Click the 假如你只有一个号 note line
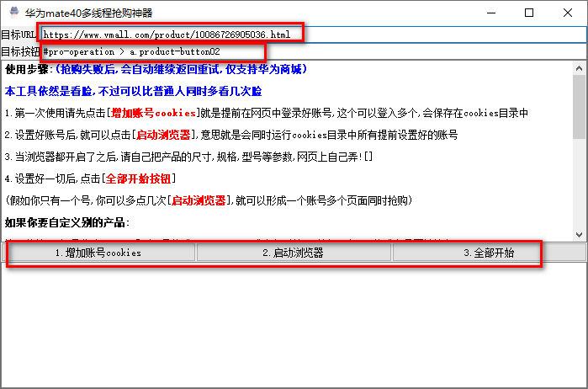 (209, 200)
